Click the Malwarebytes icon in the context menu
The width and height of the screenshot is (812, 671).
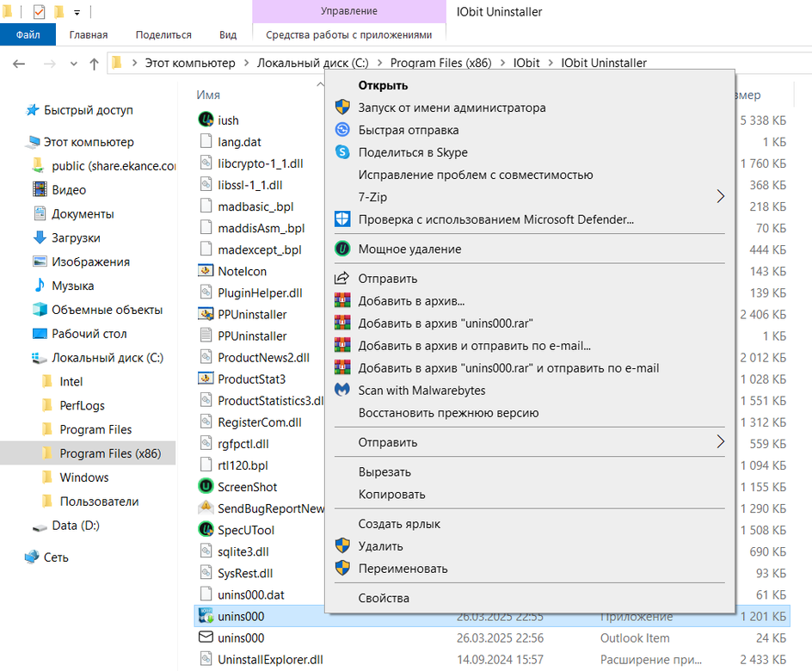(x=342, y=390)
